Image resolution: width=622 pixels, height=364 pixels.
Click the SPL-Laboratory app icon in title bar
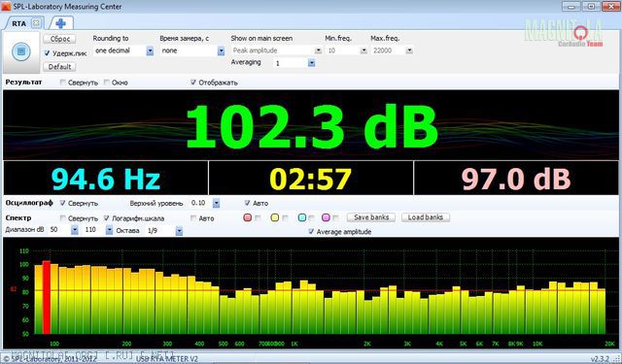6,7
